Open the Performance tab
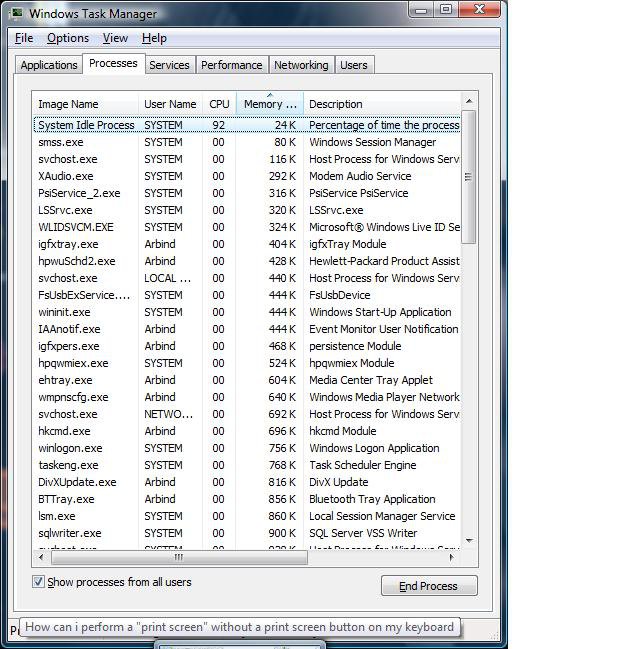This screenshot has height=649, width=640. pyautogui.click(x=231, y=65)
